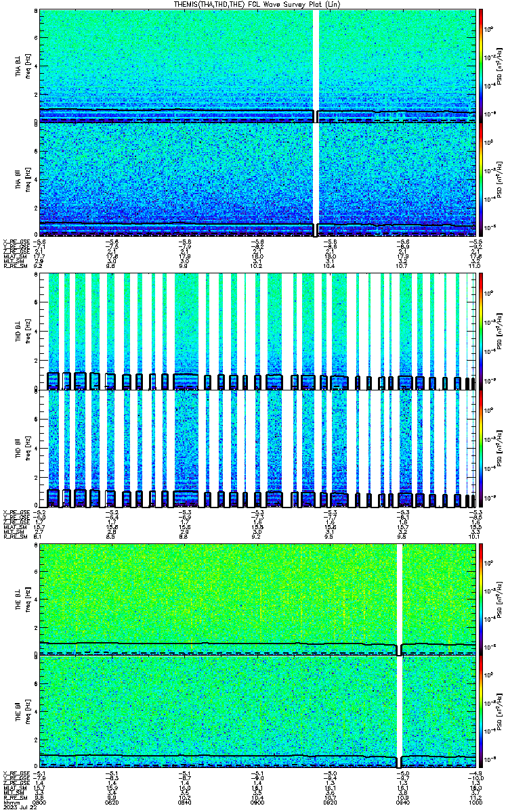Click the color bar beside THA B-perpendicular panel
508x812 pixels.
481,66
